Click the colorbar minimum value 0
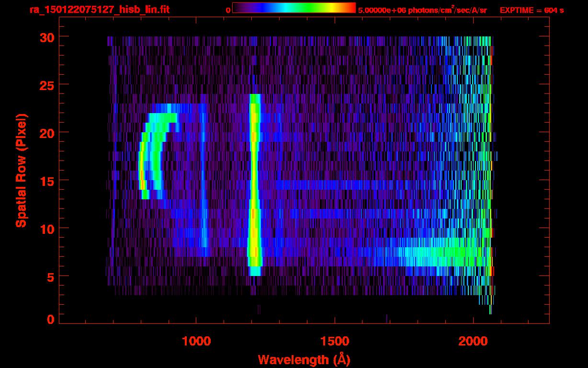 [x=228, y=10]
